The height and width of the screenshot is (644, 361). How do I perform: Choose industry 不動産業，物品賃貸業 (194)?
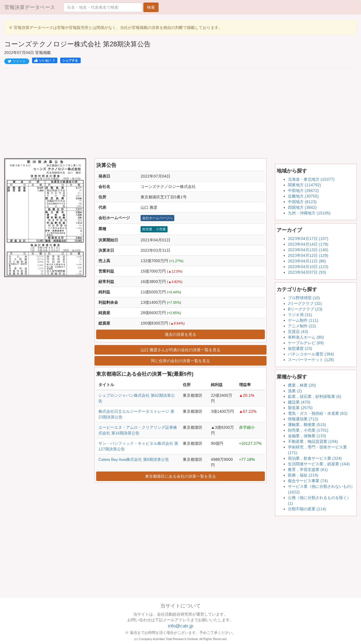[313, 441]
